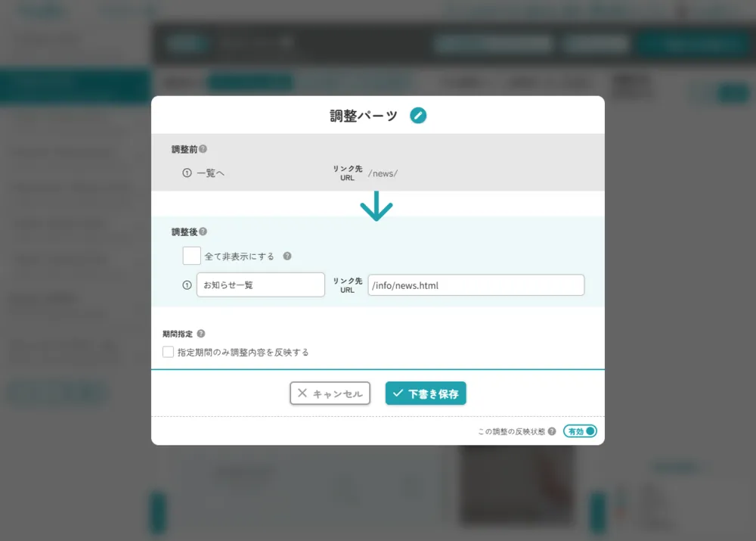Open the help icon next to 期間指定
The height and width of the screenshot is (541, 756).
point(201,334)
